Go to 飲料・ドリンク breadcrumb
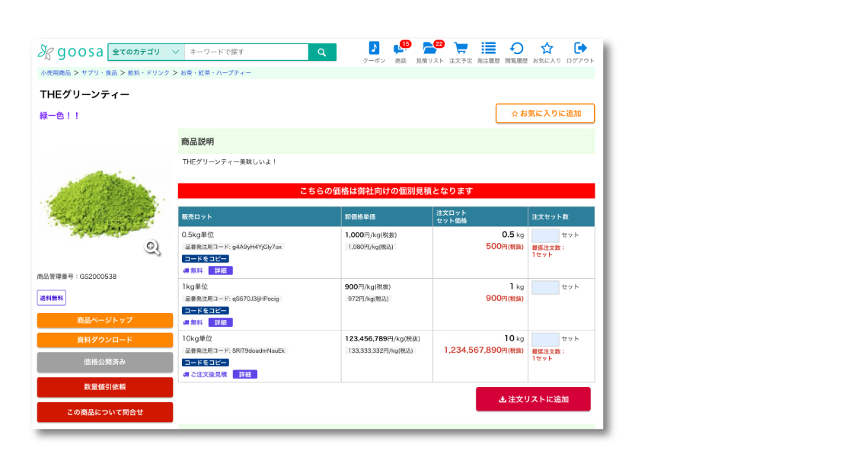The height and width of the screenshot is (454, 868). (x=148, y=73)
